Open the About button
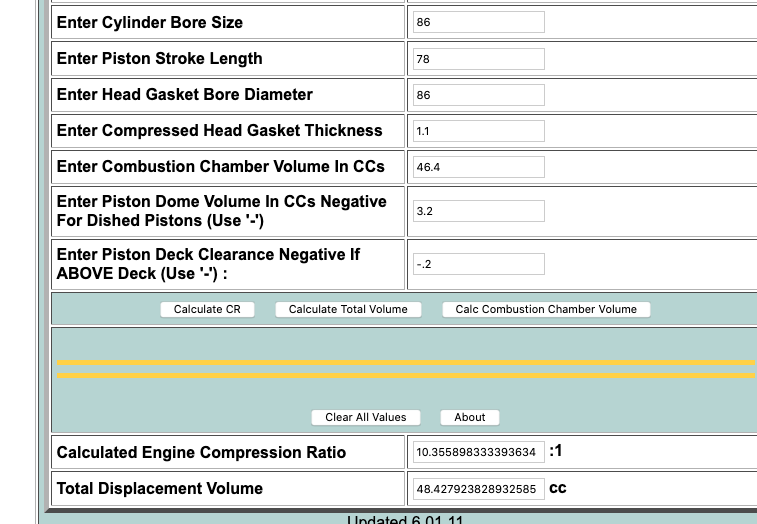This screenshot has width=757, height=524. coord(469,418)
